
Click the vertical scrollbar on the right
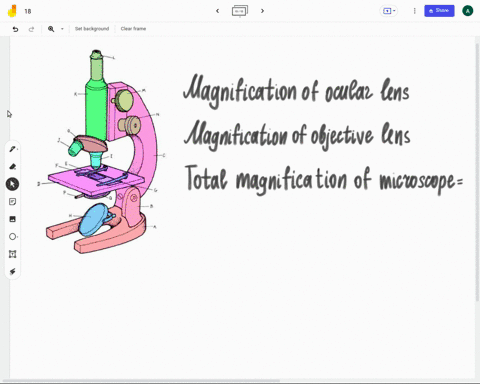click(x=477, y=172)
